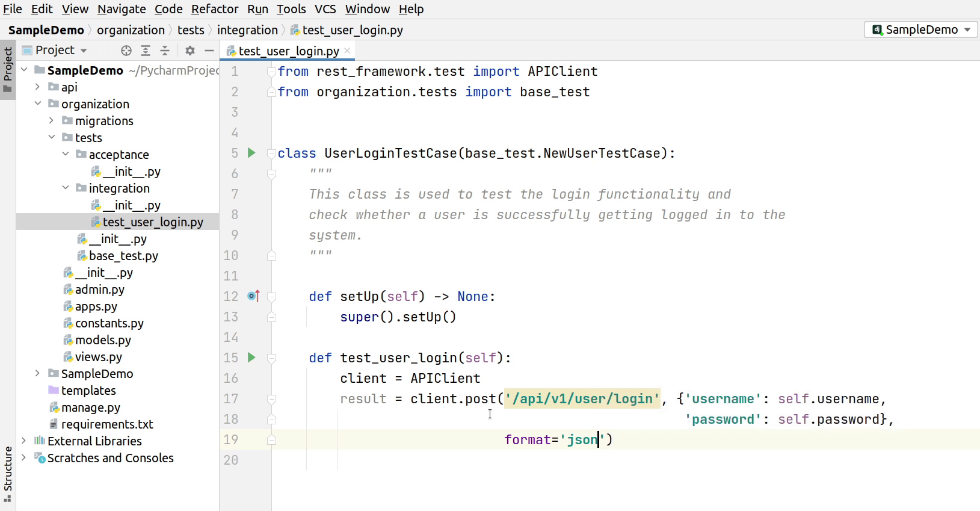Toggle the Structure tool window side tab
Image resolution: width=980 pixels, height=511 pixels.
pos(8,474)
